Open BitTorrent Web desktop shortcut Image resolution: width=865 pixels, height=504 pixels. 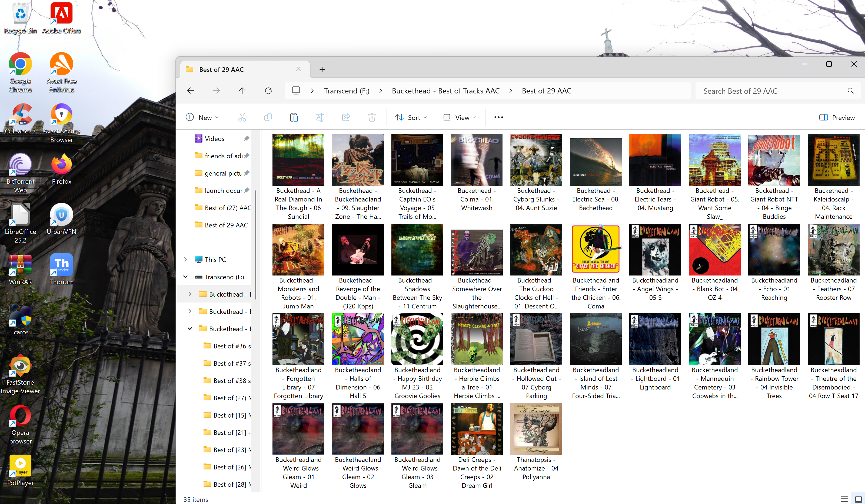(20, 173)
